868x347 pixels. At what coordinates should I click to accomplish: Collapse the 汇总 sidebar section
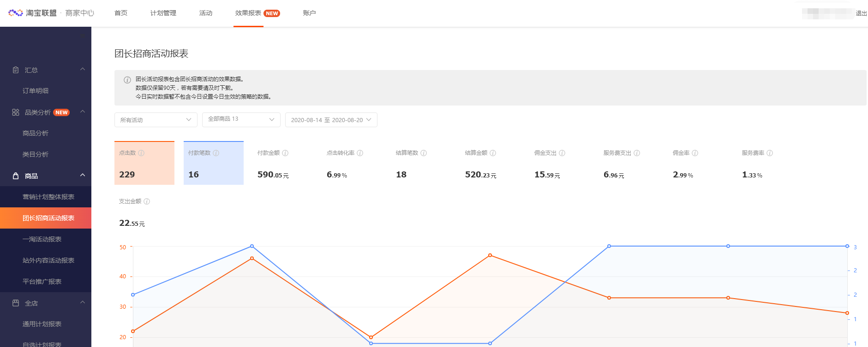tap(83, 70)
